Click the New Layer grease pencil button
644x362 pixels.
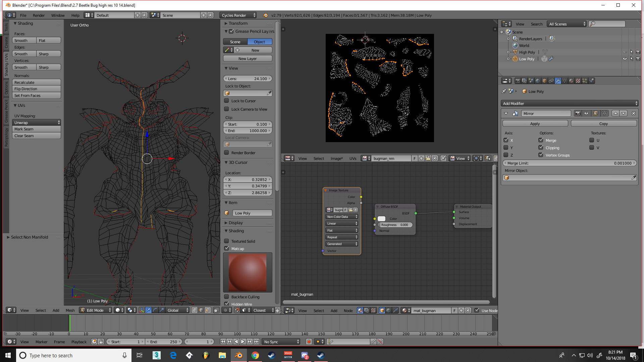pyautogui.click(x=248, y=59)
